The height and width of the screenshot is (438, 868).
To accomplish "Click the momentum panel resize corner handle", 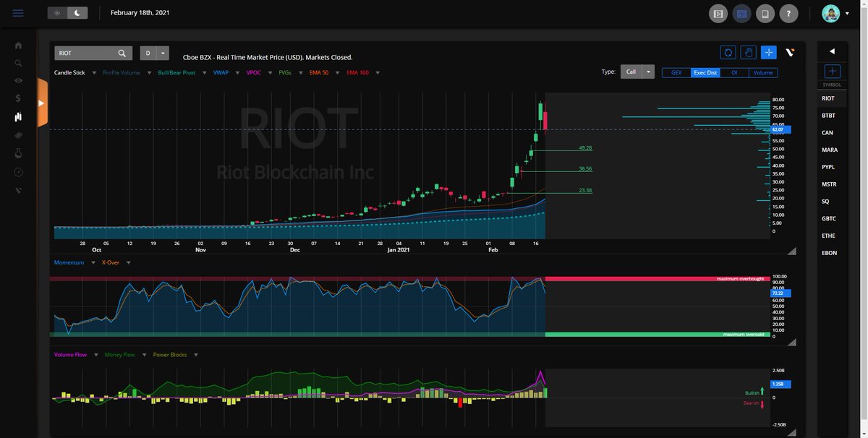I will (x=791, y=343).
